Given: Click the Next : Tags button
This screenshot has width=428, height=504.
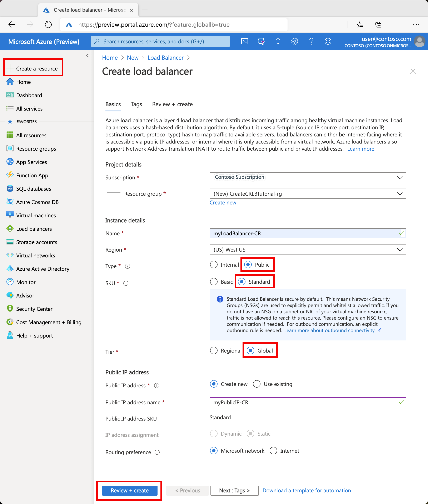Looking at the screenshot, I should pyautogui.click(x=234, y=490).
